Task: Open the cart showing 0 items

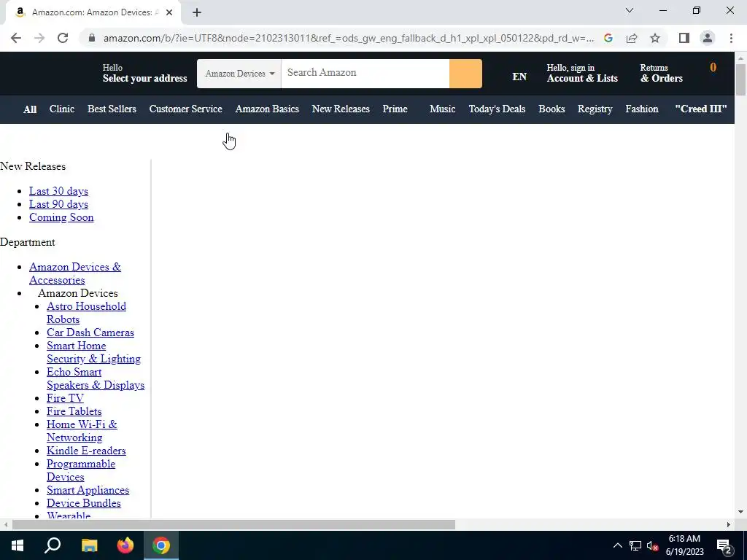Action: pyautogui.click(x=713, y=68)
